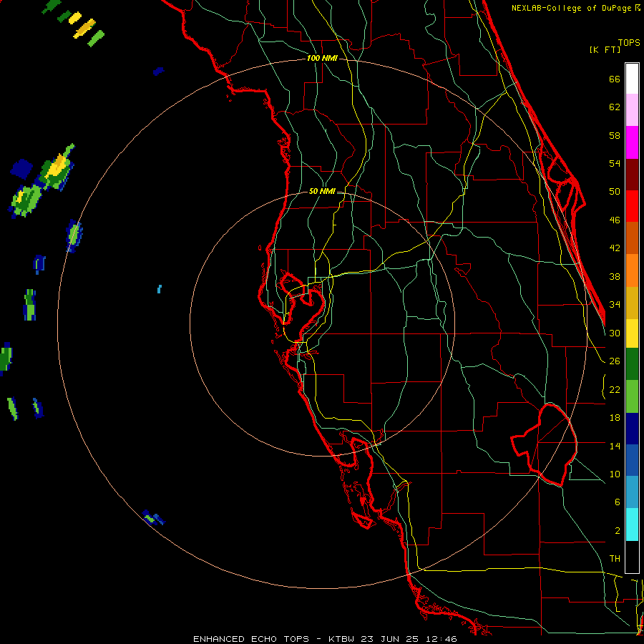644x644 pixels.
Task: Click the "KTBW" radar site identifier
Action: pos(341,639)
